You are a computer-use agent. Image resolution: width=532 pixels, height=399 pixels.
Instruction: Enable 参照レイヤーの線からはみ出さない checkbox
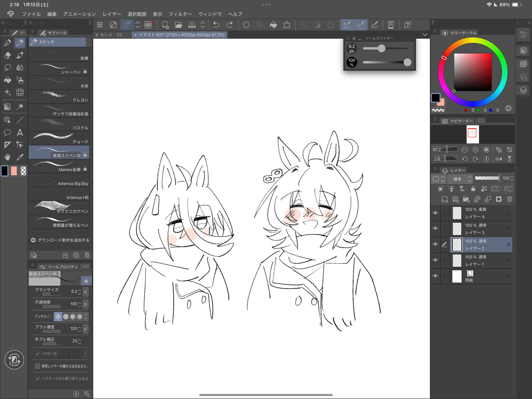[38, 366]
